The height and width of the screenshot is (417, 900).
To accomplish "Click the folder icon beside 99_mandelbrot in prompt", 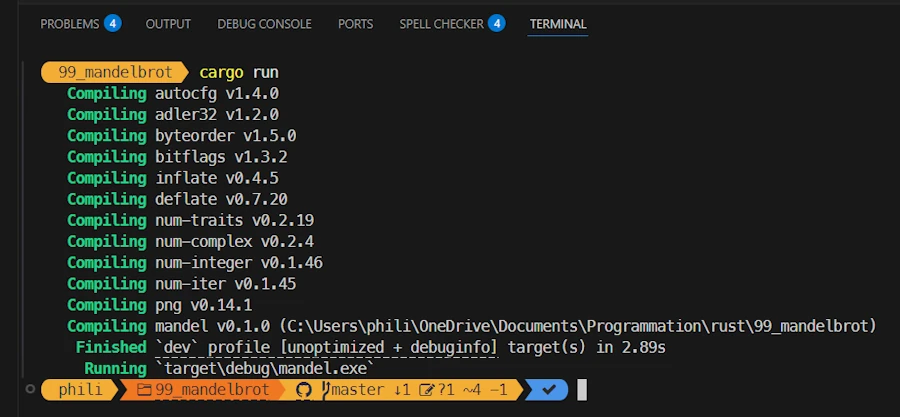I will (x=143, y=391).
